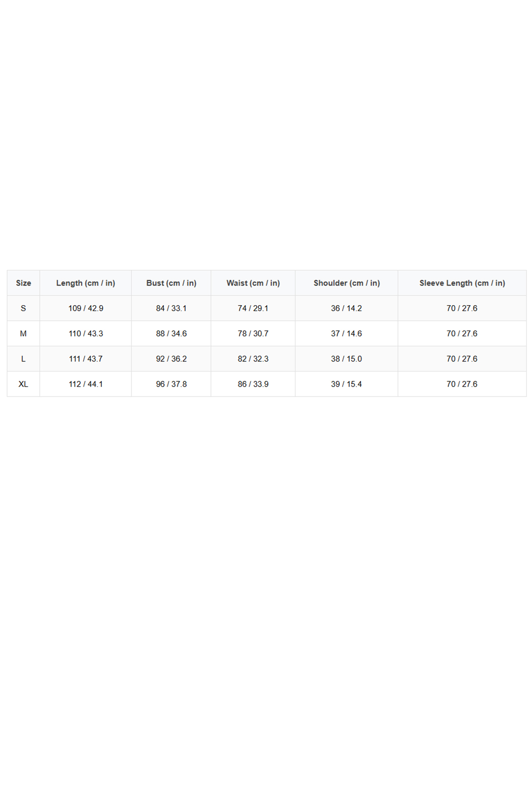
Task: Click the 82 / 32.3 waist cell
Action: [253, 359]
